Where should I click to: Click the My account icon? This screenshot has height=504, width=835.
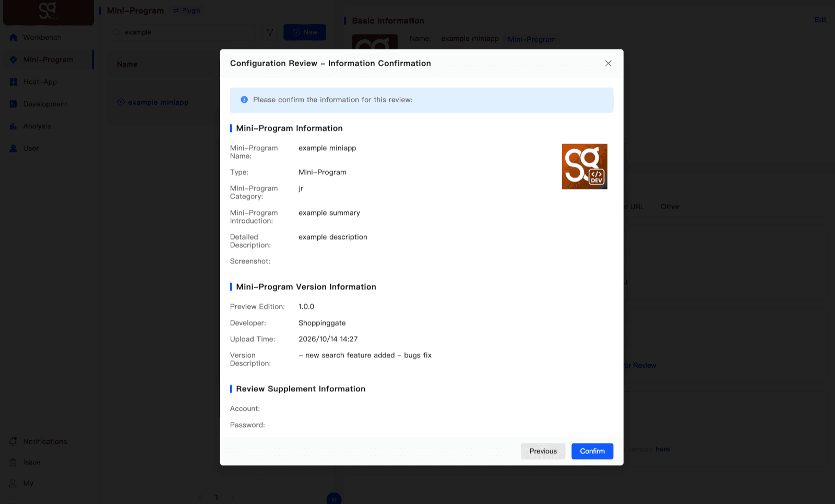coord(13,484)
